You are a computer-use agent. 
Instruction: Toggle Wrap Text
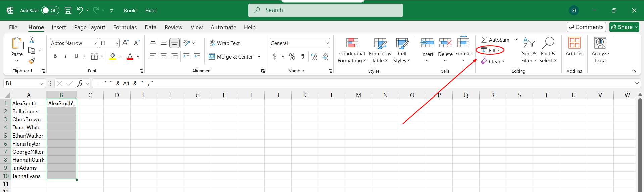coord(225,43)
